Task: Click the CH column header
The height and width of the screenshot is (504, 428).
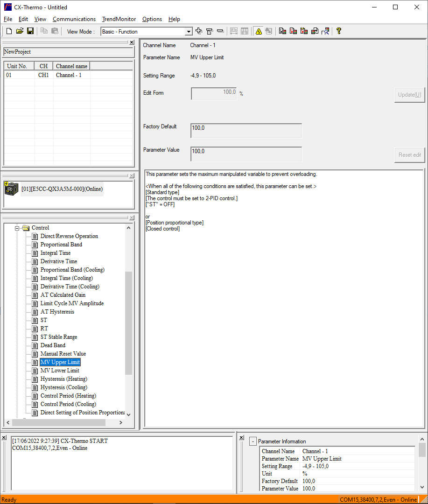Action: point(44,66)
